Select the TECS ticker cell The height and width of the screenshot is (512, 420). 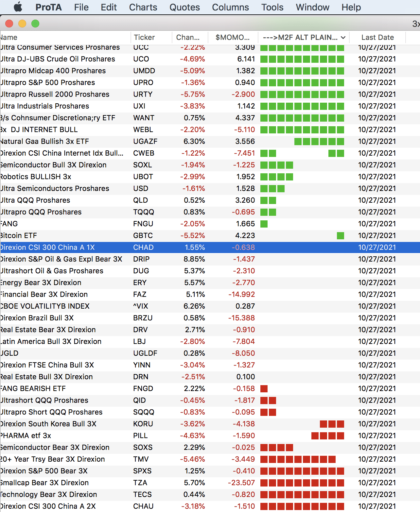(142, 494)
